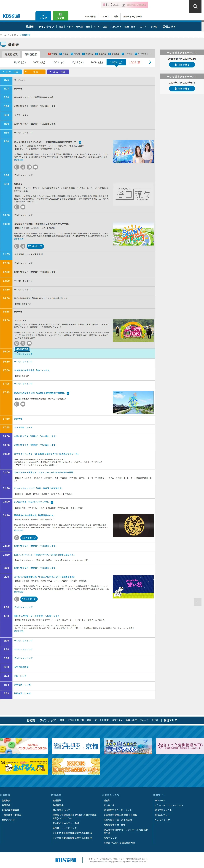204x868 pixels.
Task: Open website globe icon for SUNNY TIME
Action: coord(16,246)
